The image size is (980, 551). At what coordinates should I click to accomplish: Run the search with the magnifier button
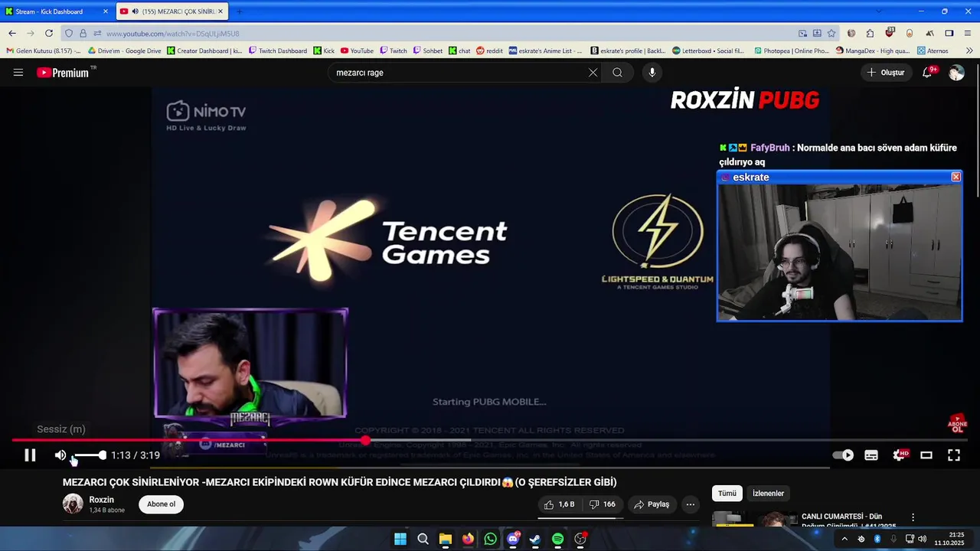point(617,73)
